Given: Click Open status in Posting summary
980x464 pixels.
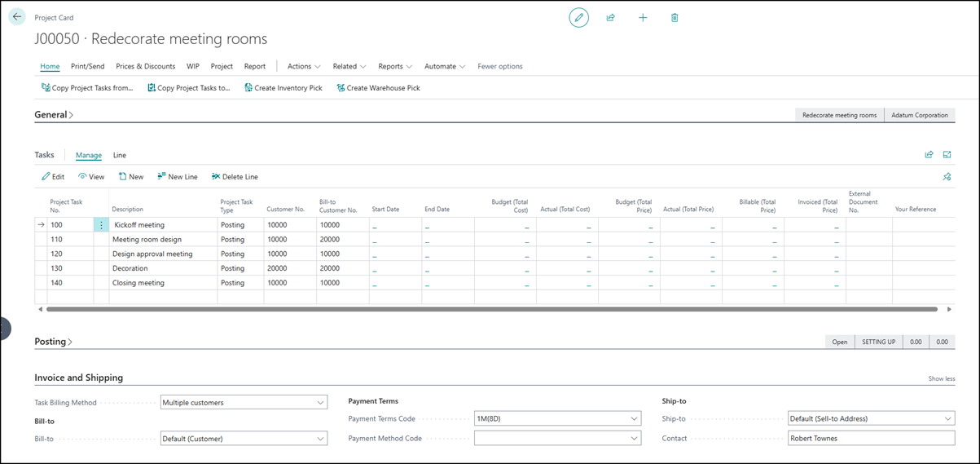Looking at the screenshot, I should click(x=839, y=342).
